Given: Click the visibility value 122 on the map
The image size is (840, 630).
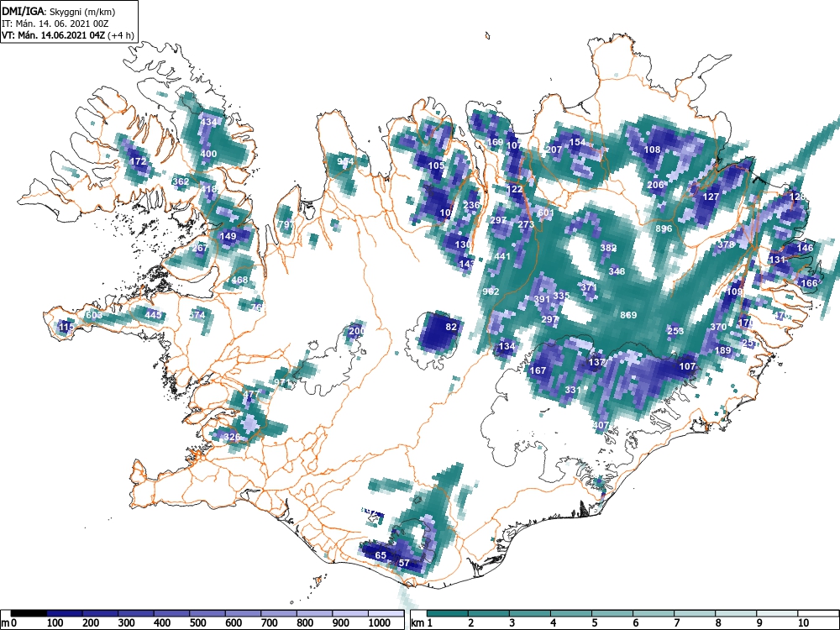Looking at the screenshot, I should 514,189.
